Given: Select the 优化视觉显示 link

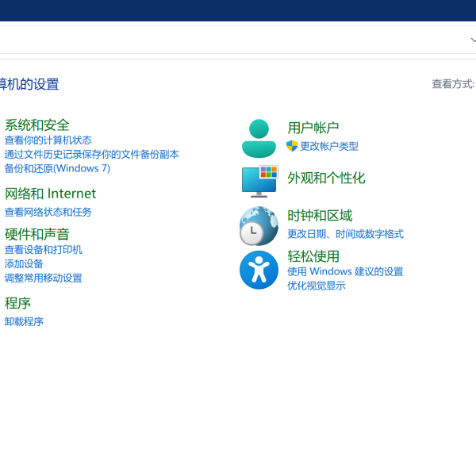Looking at the screenshot, I should click(x=316, y=286).
